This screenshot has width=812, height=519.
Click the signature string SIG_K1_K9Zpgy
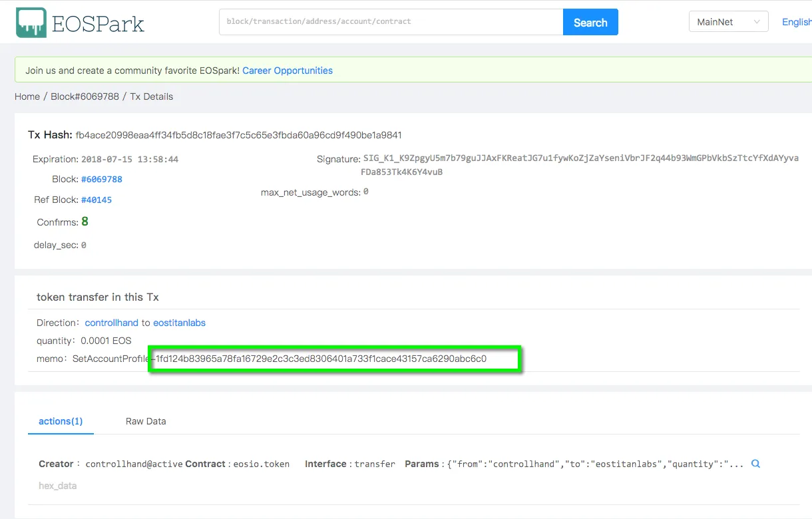[x=580, y=165]
